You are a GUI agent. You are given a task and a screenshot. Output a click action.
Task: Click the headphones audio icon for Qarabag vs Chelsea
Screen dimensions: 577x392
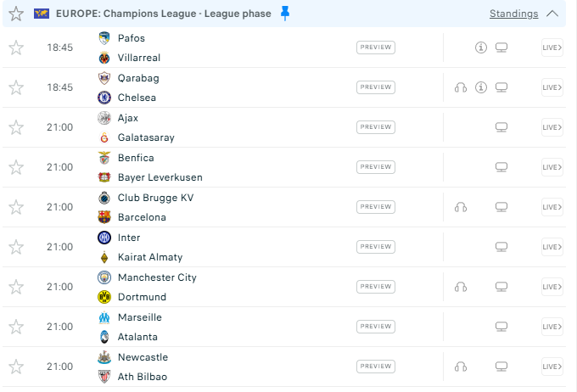click(461, 87)
